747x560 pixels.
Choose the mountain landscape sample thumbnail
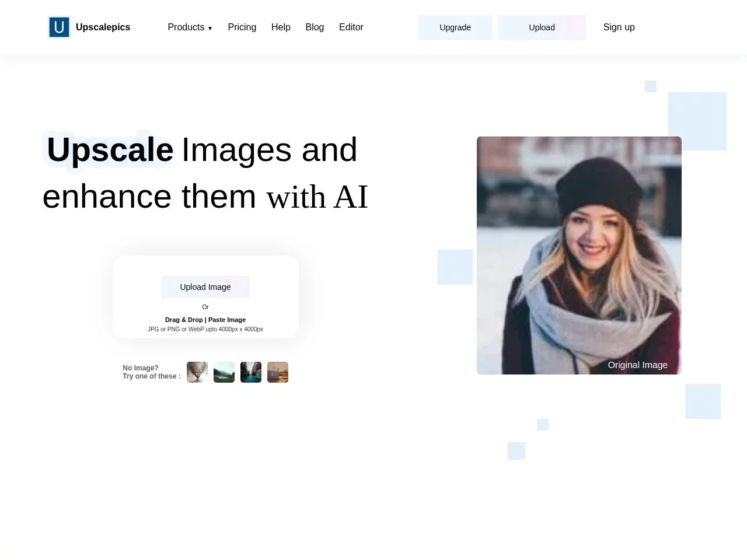(x=224, y=372)
